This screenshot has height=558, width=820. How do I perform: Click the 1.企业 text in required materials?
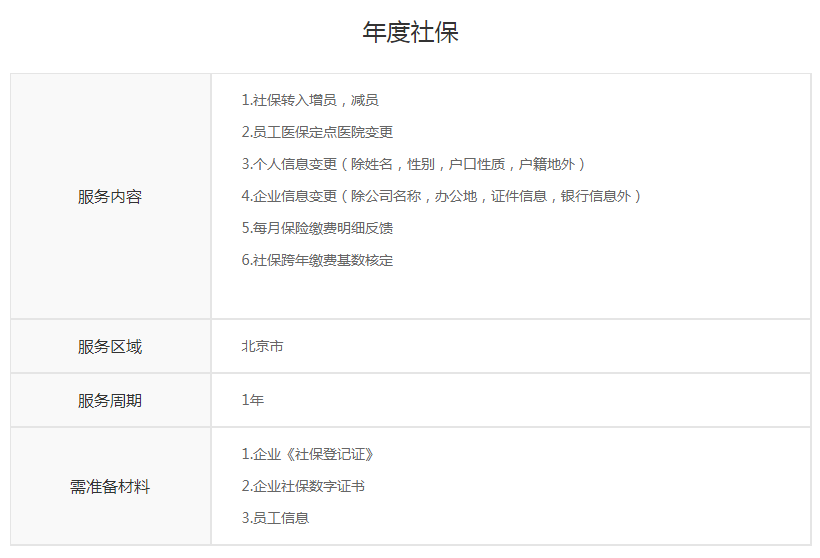(x=259, y=454)
